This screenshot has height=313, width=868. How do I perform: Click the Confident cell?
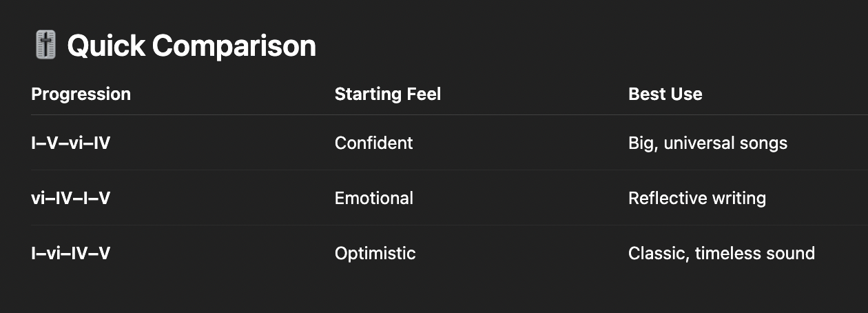point(373,143)
